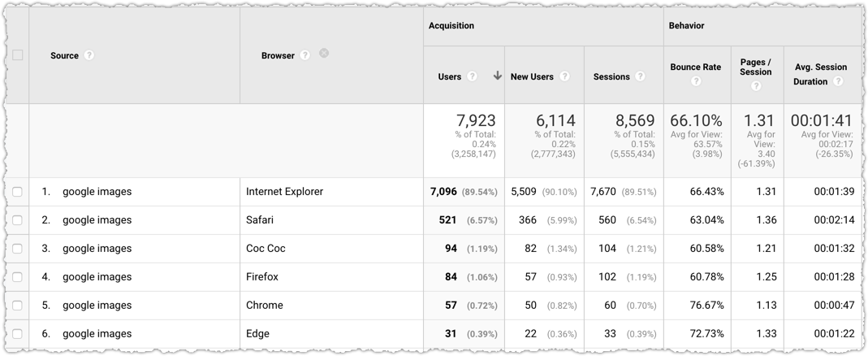Viewport: 868px width, 356px height.
Task: Sort by the Browser column header
Action: [278, 55]
